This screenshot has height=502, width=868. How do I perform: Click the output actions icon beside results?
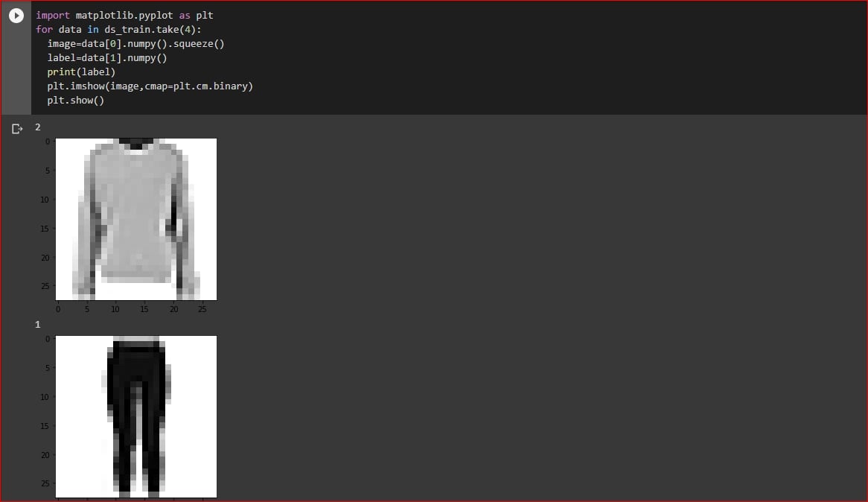point(17,129)
